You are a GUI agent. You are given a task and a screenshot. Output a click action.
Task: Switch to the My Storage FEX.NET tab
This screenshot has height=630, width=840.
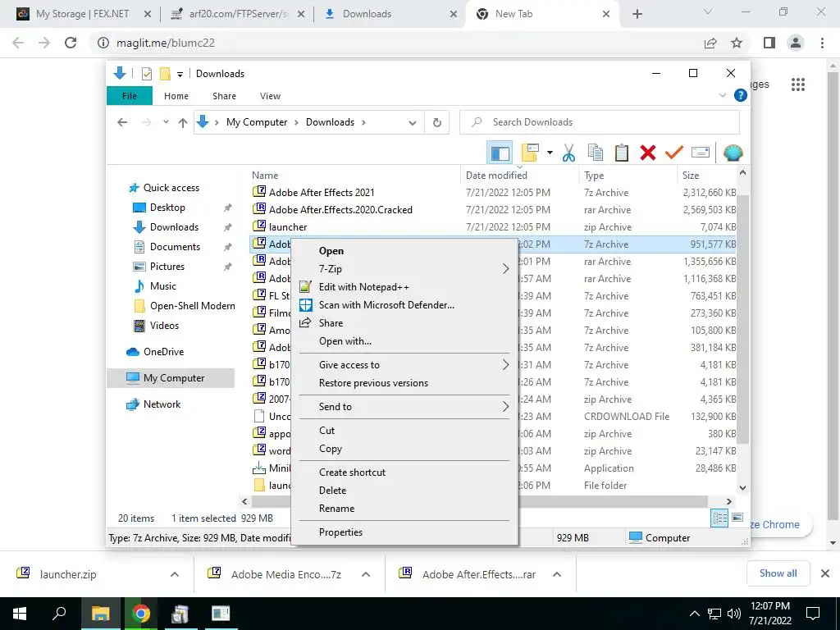(x=83, y=14)
